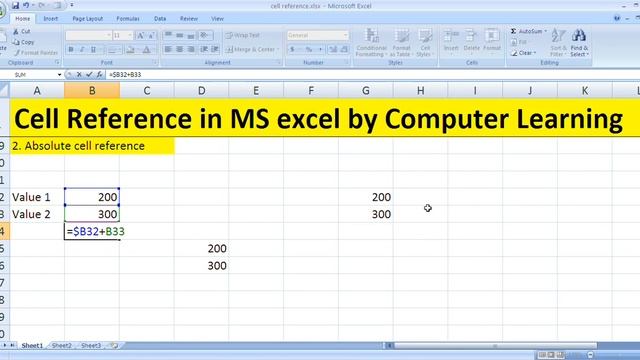The height and width of the screenshot is (360, 640).
Task: Toggle Align Text Left
Action: pos(168,49)
